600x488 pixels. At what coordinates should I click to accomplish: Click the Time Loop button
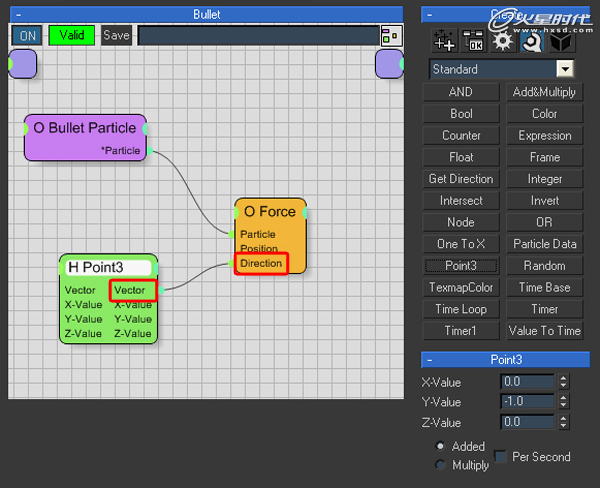click(x=461, y=309)
